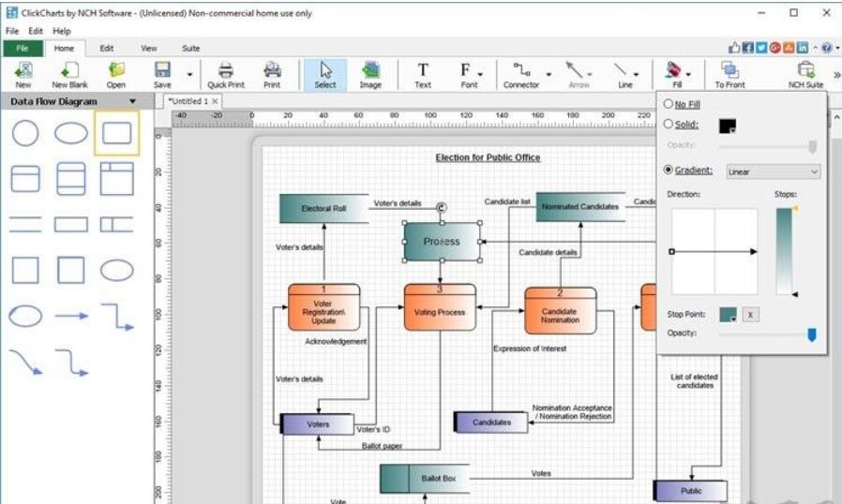Select the Voting Process node in diagram
The width and height of the screenshot is (842, 504).
pos(440,307)
